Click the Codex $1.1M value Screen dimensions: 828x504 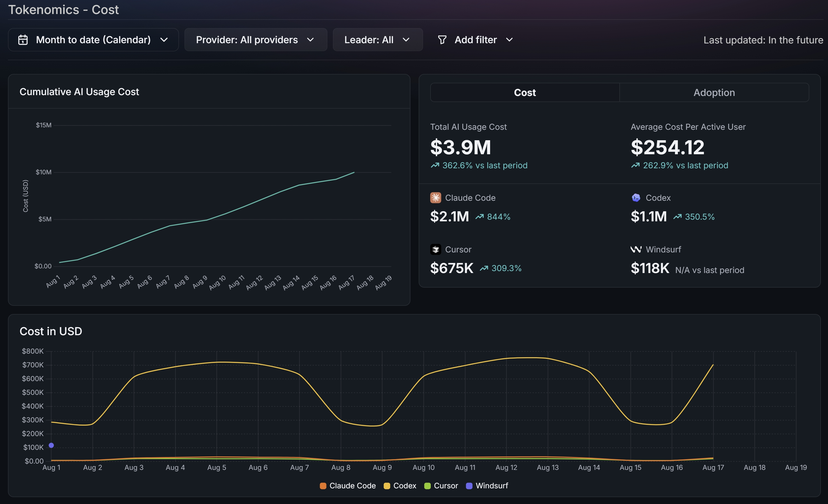pos(648,216)
